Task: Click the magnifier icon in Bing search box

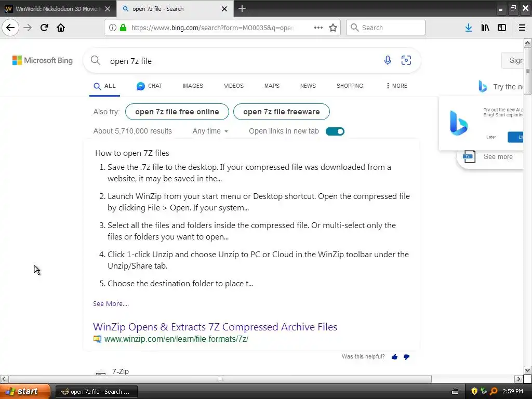Action: click(96, 60)
